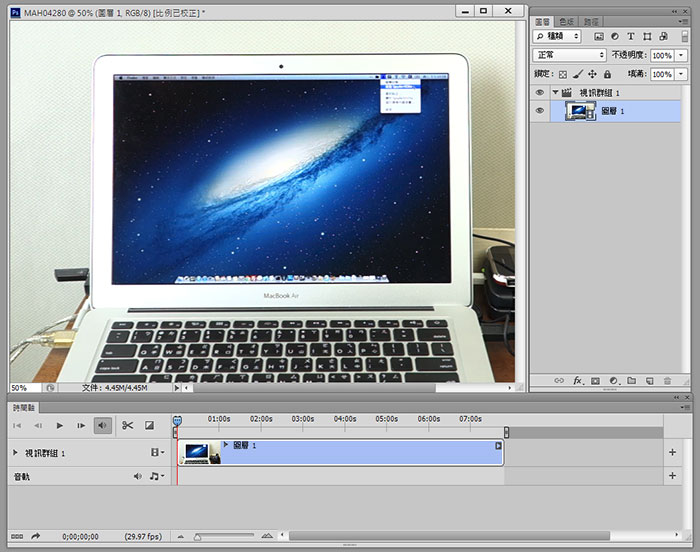Filter layers by type (T) icon

point(631,37)
